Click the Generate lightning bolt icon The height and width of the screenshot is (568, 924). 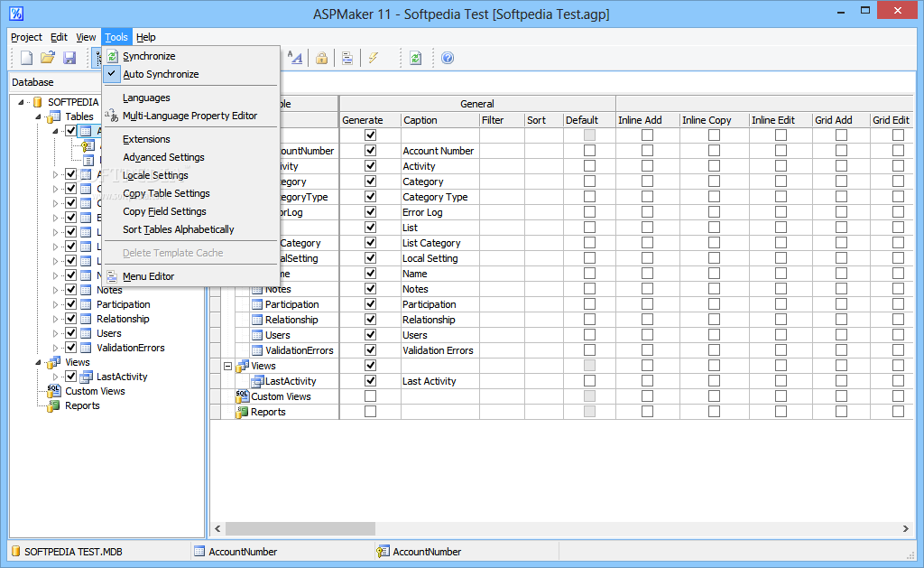click(x=373, y=58)
